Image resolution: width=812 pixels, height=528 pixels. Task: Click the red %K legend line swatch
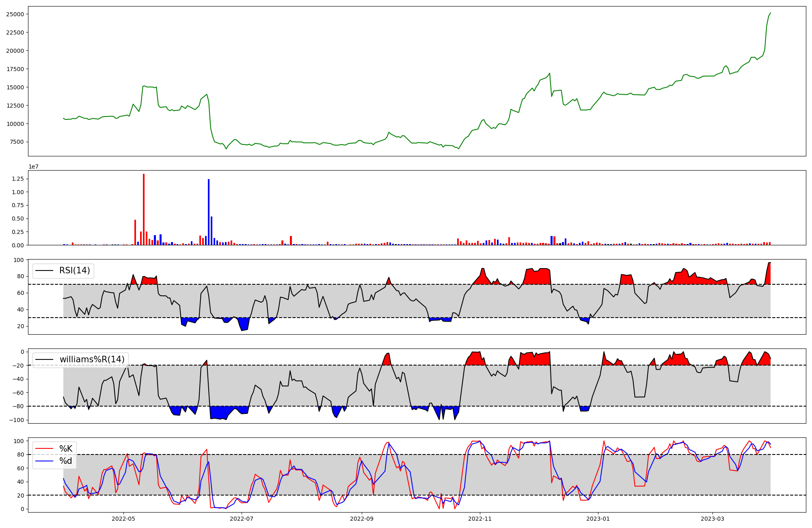click(x=45, y=448)
